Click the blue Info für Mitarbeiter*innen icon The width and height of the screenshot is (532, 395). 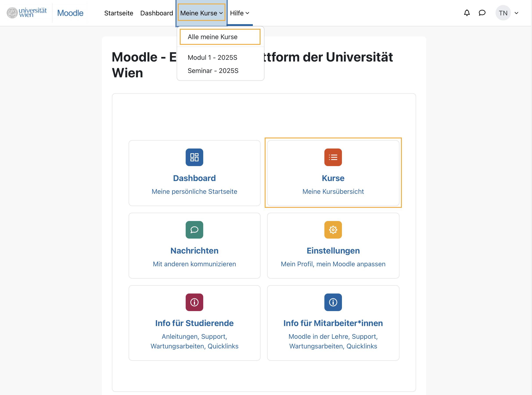tap(333, 302)
